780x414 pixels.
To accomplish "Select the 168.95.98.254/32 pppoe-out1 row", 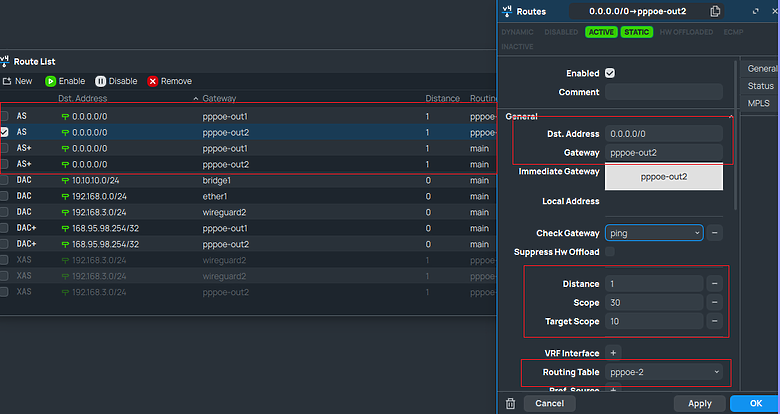I will coord(248,228).
